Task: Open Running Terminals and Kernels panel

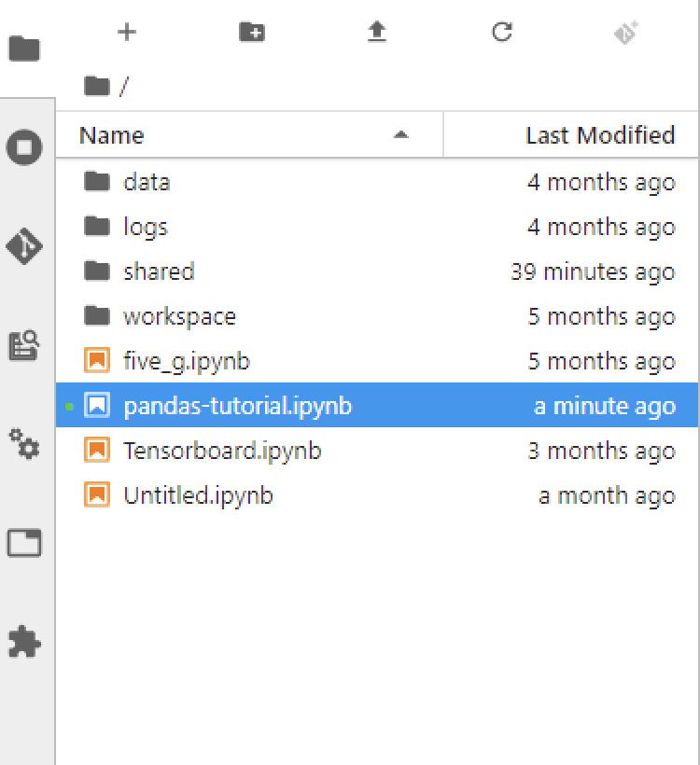Action: click(24, 147)
